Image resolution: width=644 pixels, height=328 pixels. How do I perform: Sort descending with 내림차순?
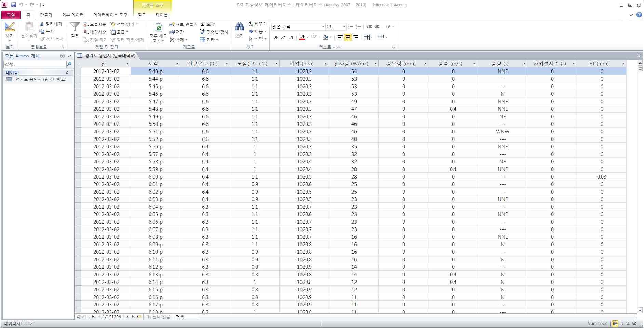(x=95, y=32)
